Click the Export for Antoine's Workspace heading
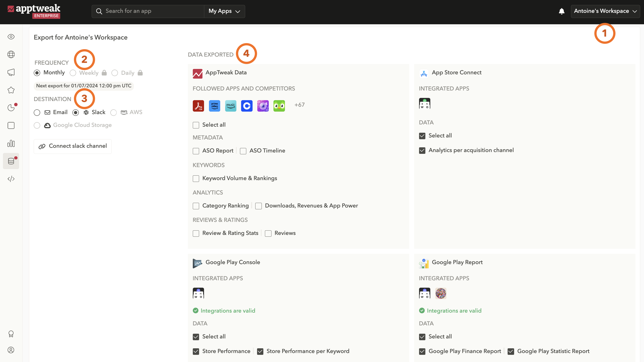 point(81,38)
